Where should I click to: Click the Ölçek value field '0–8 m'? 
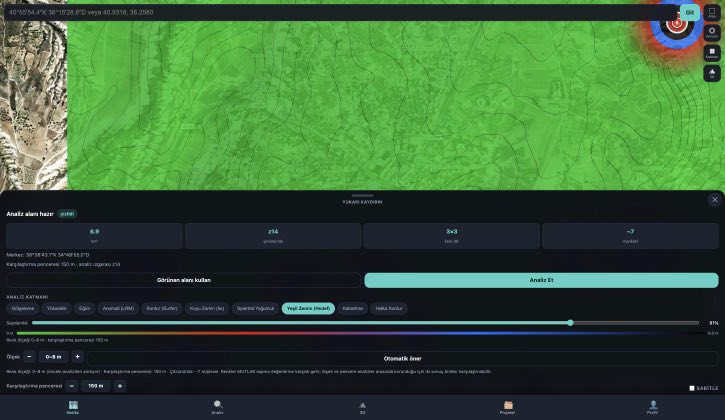[x=54, y=357]
